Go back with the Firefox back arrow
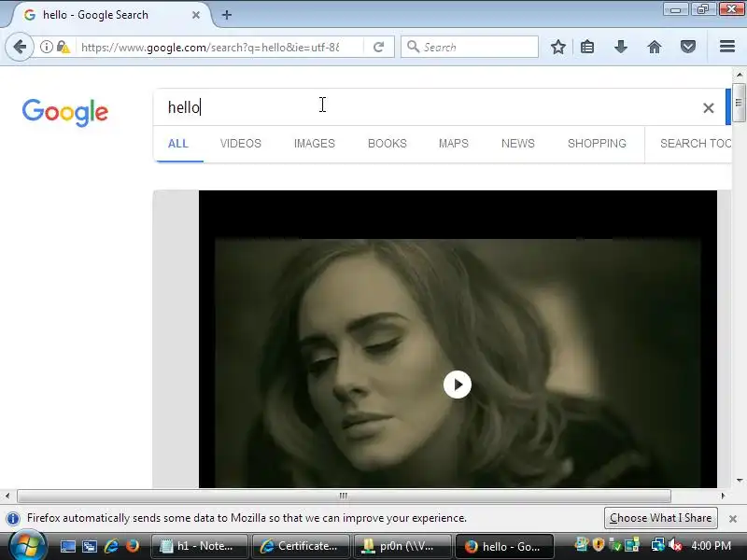This screenshot has width=747, height=560. [20, 47]
